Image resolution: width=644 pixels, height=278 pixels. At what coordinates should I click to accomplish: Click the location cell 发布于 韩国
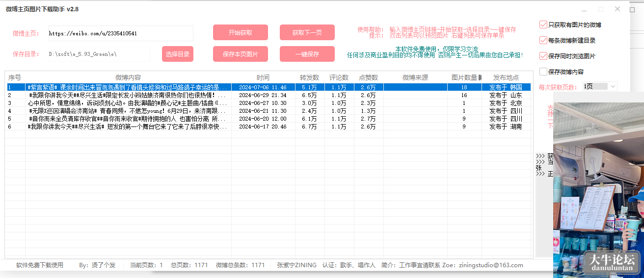click(x=506, y=87)
